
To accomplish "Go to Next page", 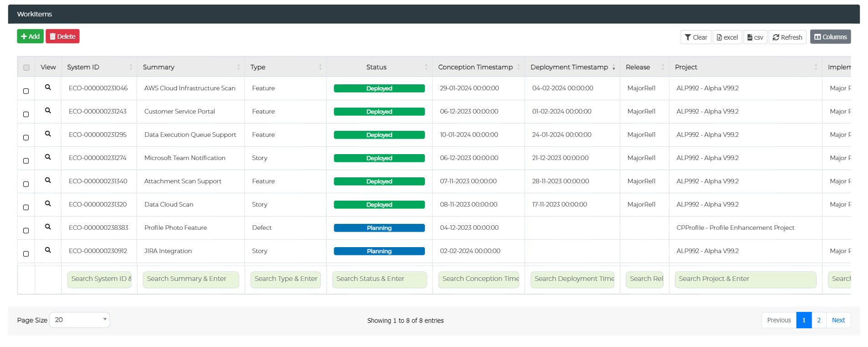I will pyautogui.click(x=838, y=320).
